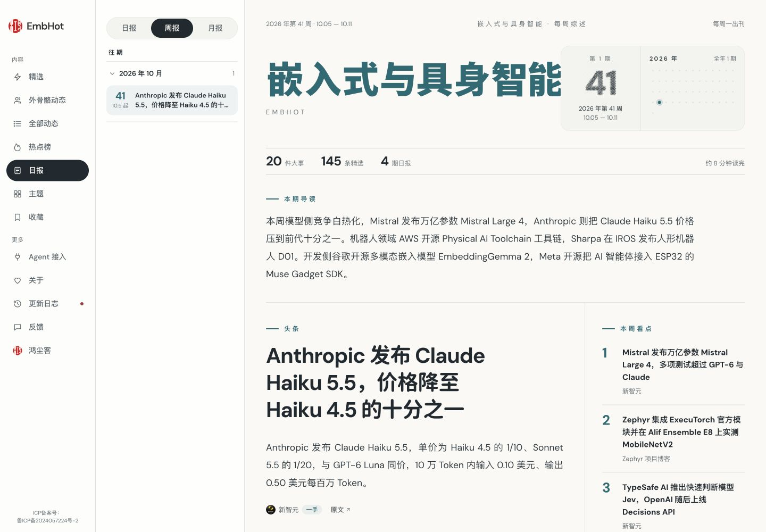
Task: Click the Zephyr 项目博客 source text
Action: tap(646, 459)
